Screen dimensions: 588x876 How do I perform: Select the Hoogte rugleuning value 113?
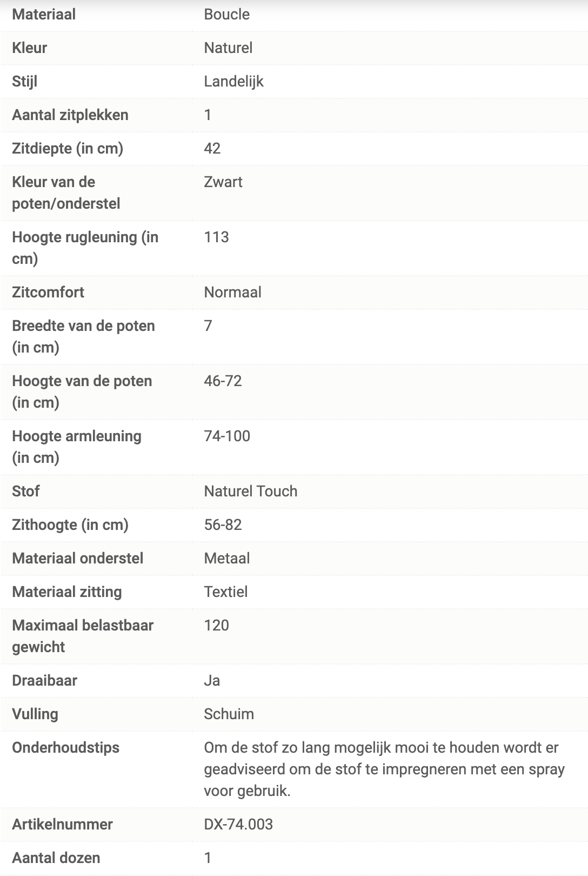coord(216,237)
